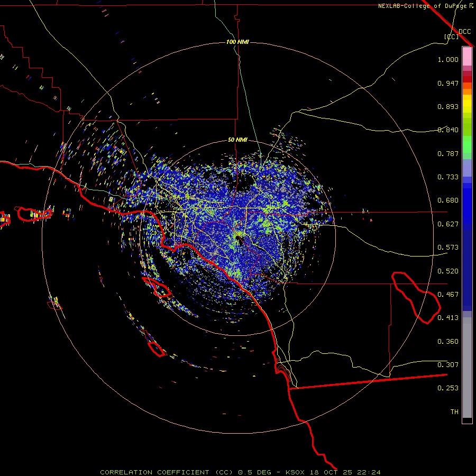Select the 0.413 scale value

pos(448,318)
